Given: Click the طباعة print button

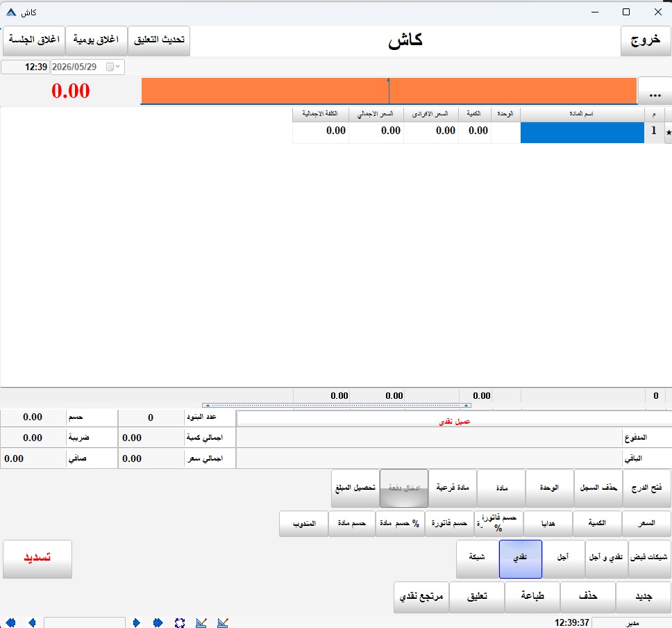Looking at the screenshot, I should point(532,597).
